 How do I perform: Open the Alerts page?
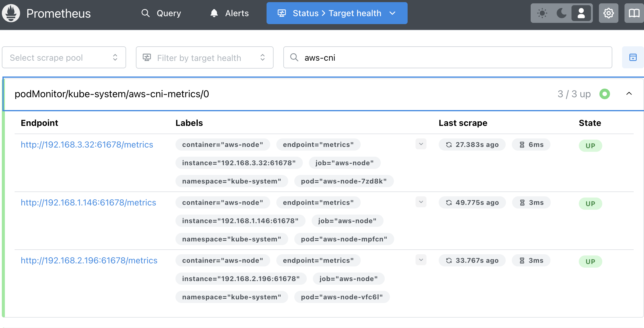[x=229, y=13]
